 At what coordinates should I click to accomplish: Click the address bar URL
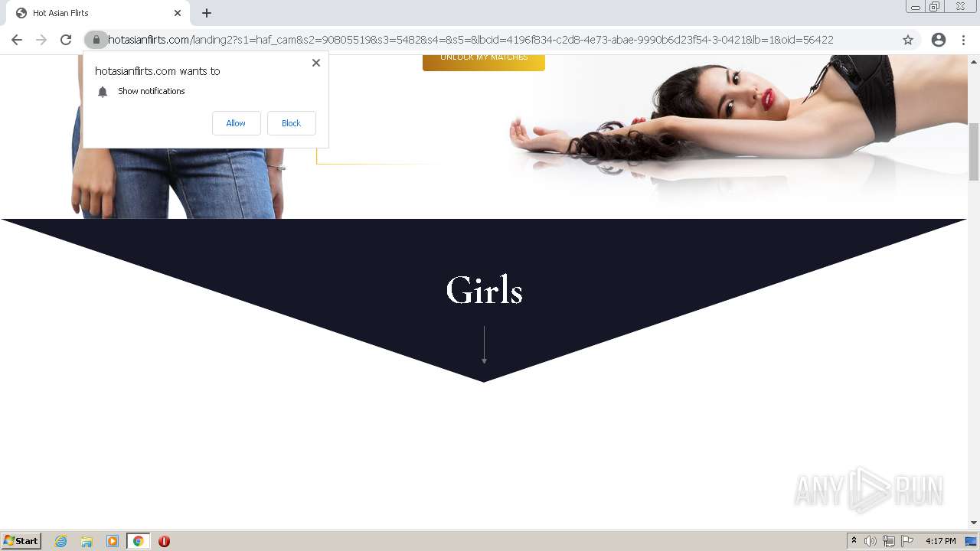pyautogui.click(x=470, y=40)
